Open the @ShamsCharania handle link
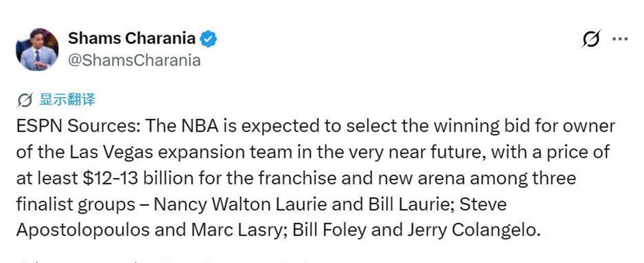Image resolution: width=644 pixels, height=263 pixels. click(134, 61)
